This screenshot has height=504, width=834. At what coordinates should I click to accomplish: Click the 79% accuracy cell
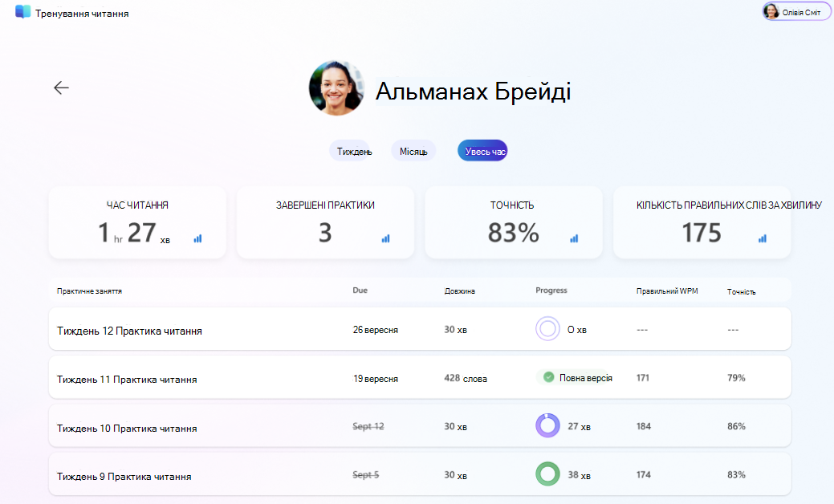(736, 378)
